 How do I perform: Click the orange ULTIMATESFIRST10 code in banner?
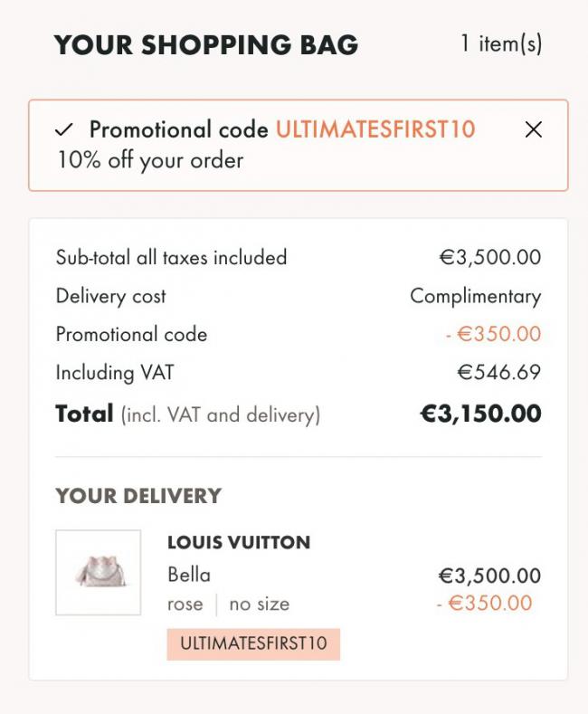tap(376, 129)
